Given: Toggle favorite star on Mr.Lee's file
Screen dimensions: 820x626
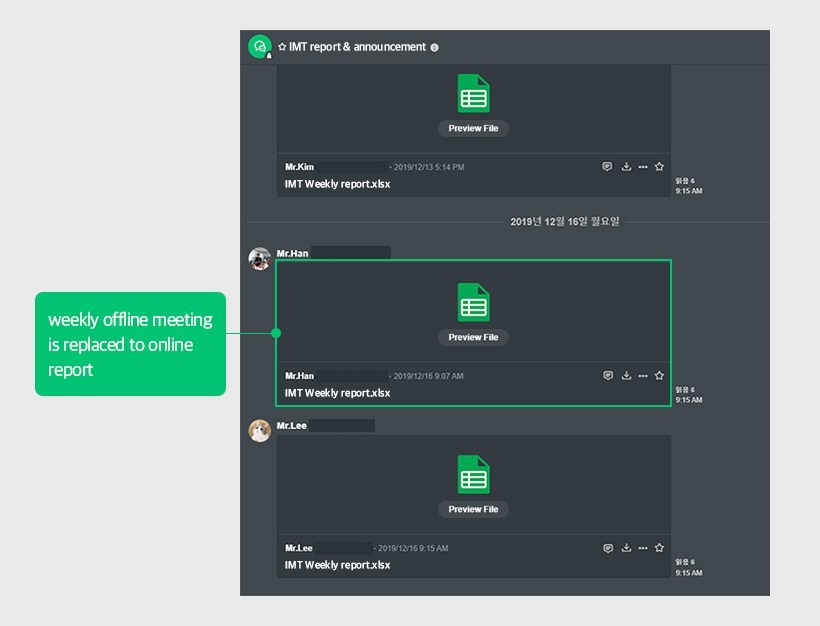Looking at the screenshot, I should tap(659, 548).
